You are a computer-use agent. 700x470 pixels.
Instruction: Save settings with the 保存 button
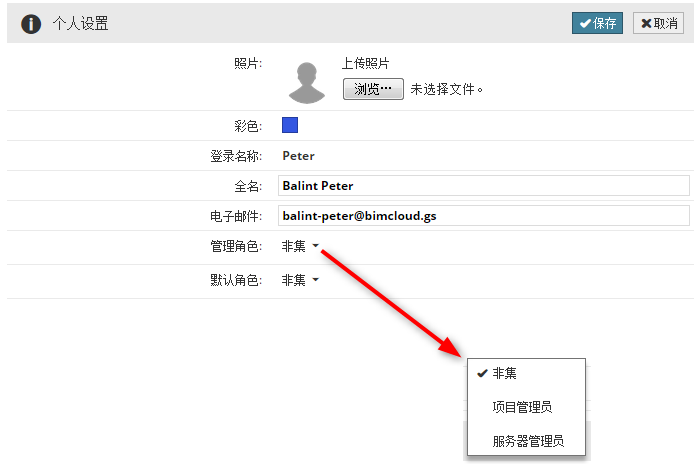(597, 23)
